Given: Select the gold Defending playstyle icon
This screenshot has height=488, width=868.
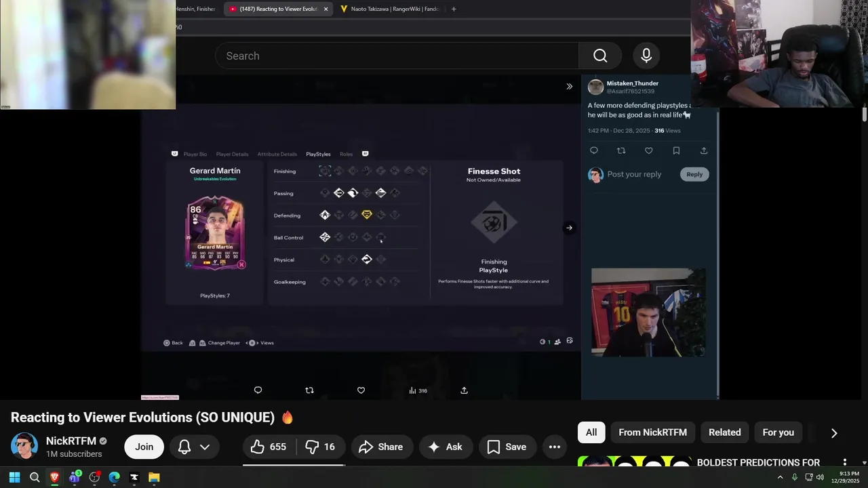Looking at the screenshot, I should pos(367,215).
